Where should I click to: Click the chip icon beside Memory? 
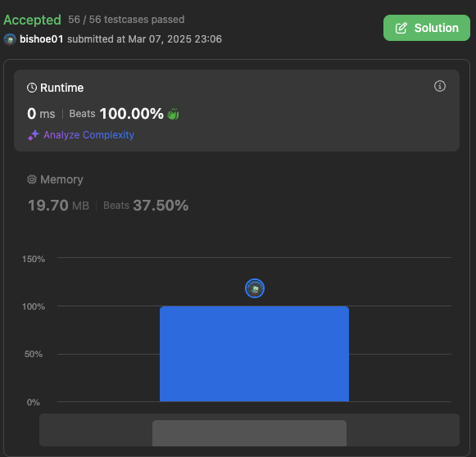tap(32, 179)
